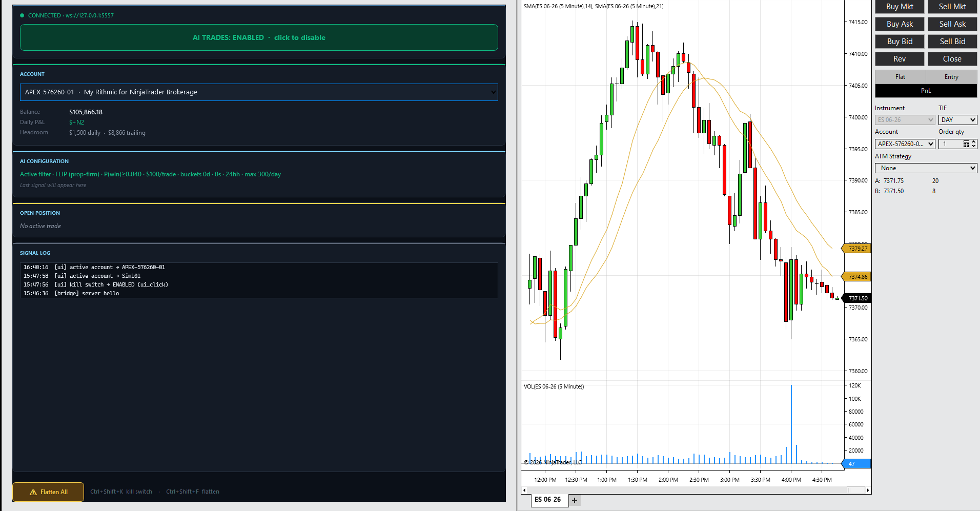
Task: Click the Daily P&L value
Action: [76, 122]
